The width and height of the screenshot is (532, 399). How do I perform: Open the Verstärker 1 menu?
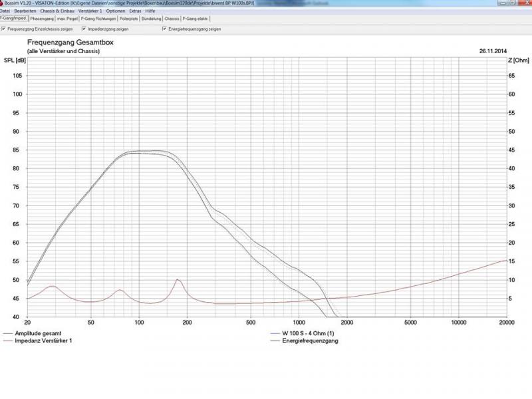coord(90,11)
